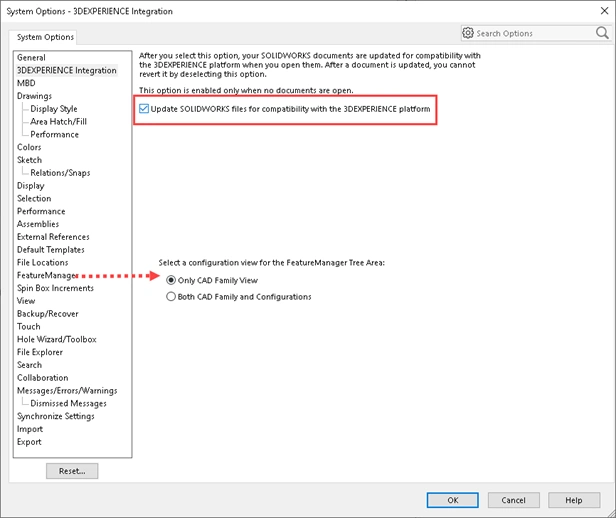Select File Explorer category
The width and height of the screenshot is (616, 518).
(x=40, y=352)
